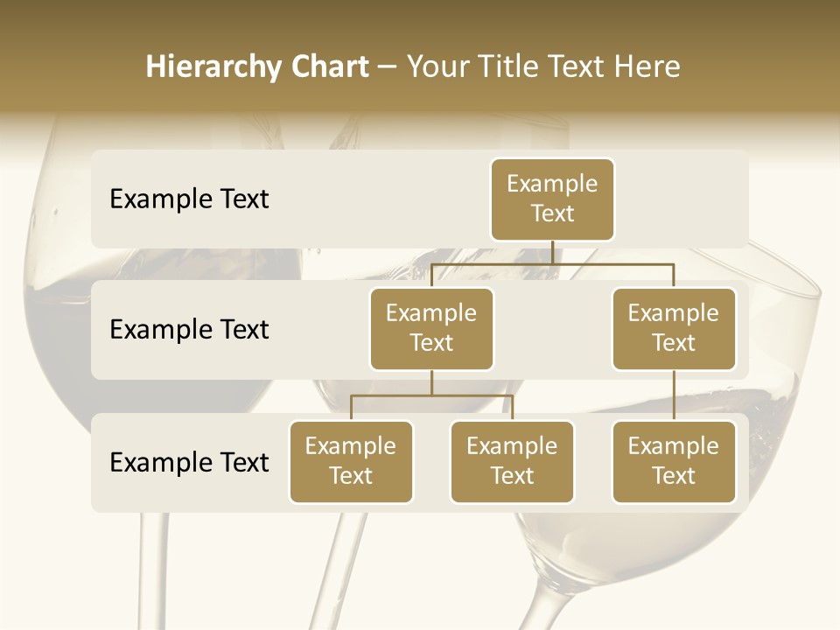Click the horizontal connector between middle-row boxes
840x630 pixels.
tap(552, 264)
